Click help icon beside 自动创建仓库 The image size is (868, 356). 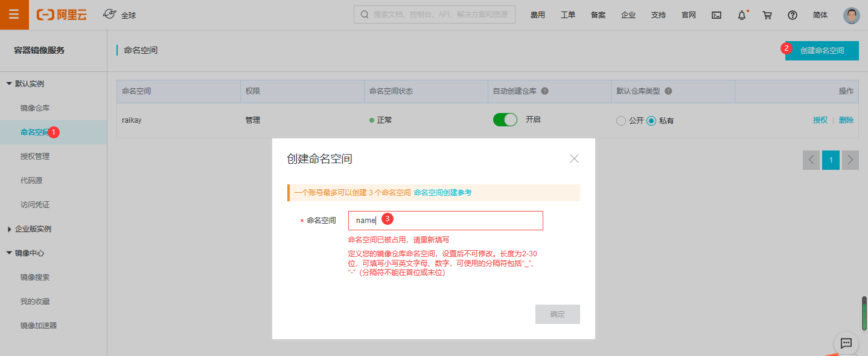544,91
